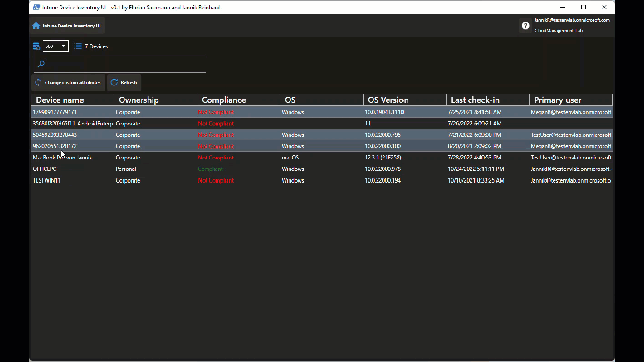Click the Intune Device Inventory UI home button

pos(67,25)
